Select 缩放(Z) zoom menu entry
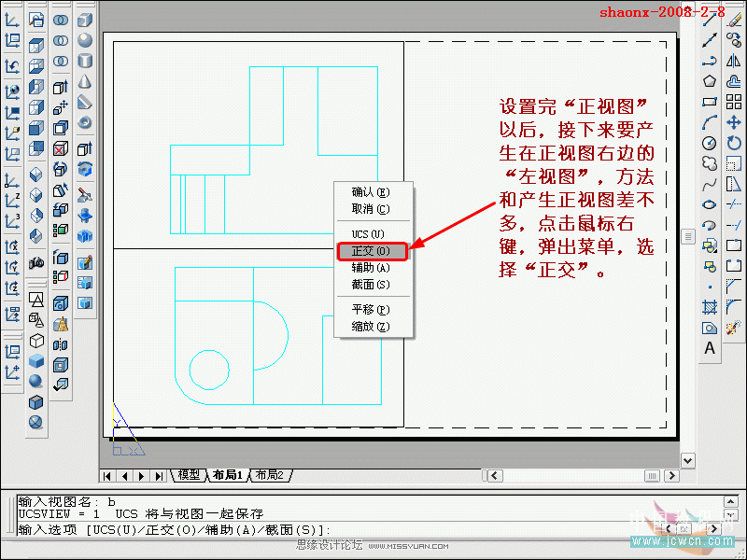 tap(370, 327)
